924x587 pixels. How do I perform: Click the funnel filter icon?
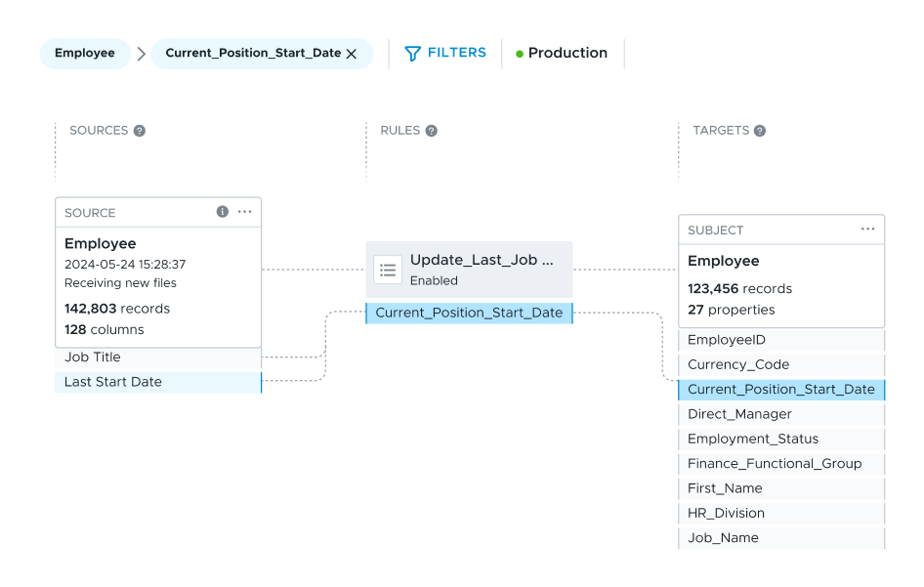click(x=413, y=54)
